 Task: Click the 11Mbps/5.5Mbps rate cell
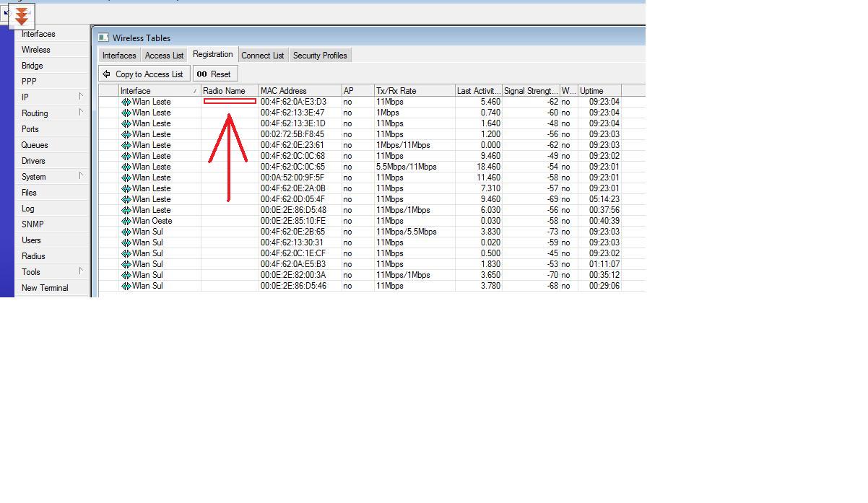[x=407, y=232]
